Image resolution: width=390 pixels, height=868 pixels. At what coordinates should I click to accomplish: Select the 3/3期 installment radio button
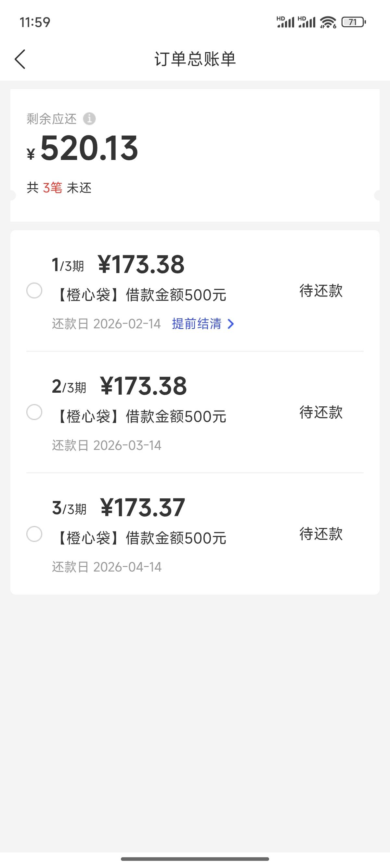coord(34,534)
